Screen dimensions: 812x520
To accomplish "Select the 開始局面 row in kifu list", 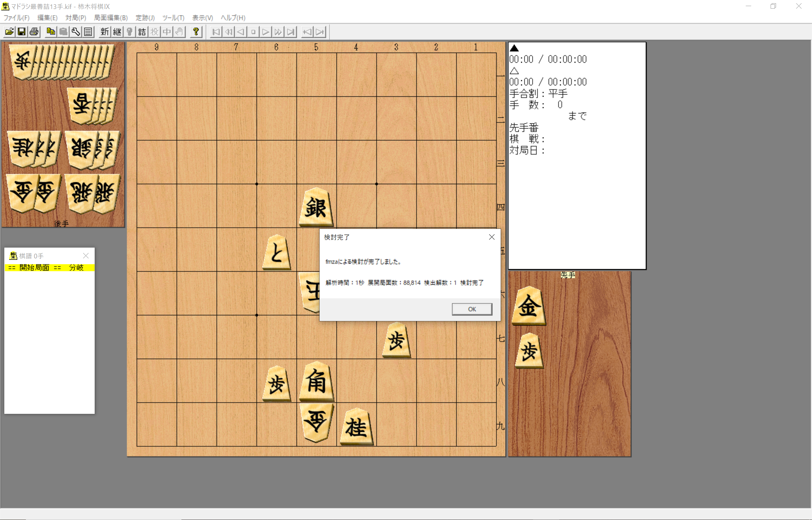I will (x=49, y=267).
